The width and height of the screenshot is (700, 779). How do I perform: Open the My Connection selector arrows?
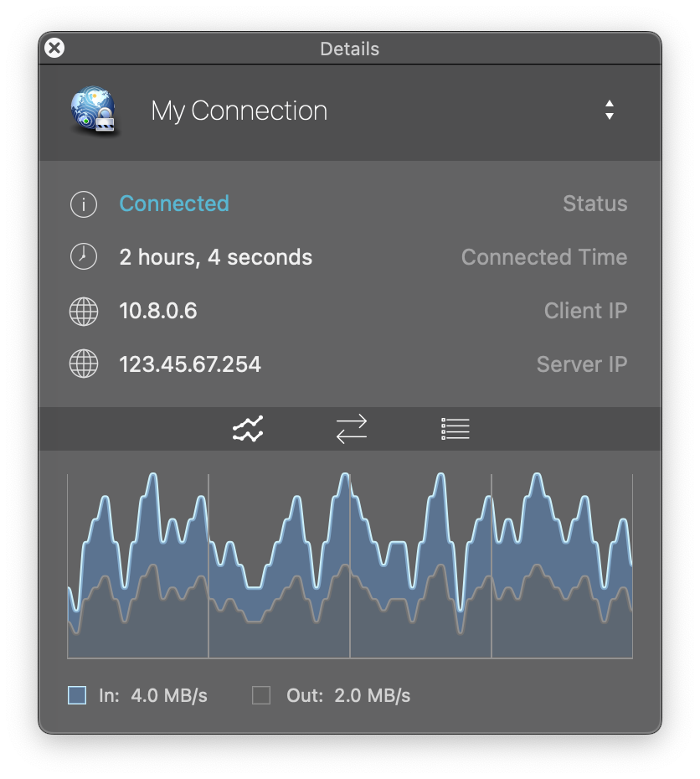(610, 111)
